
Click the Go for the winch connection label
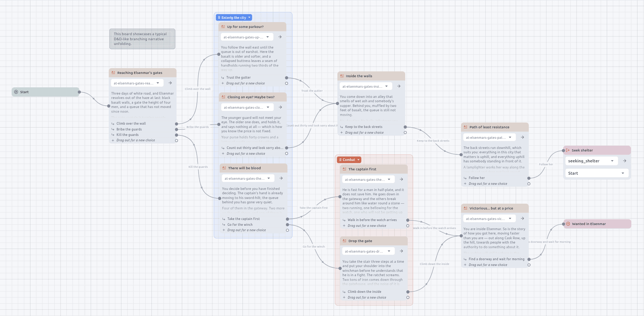click(x=314, y=247)
